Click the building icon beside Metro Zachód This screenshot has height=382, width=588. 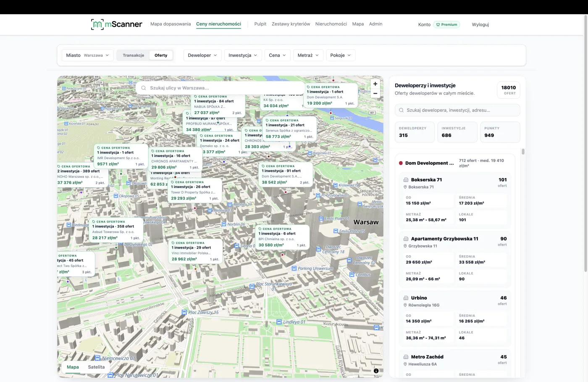[x=406, y=357]
